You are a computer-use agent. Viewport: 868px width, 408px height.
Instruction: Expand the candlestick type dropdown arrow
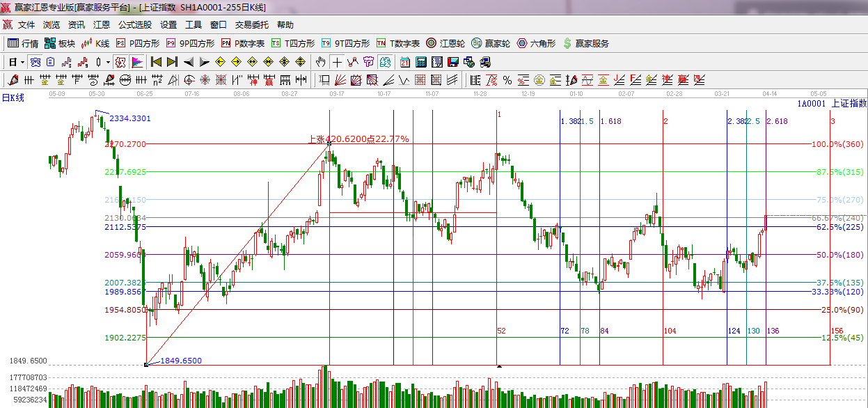click(x=108, y=62)
